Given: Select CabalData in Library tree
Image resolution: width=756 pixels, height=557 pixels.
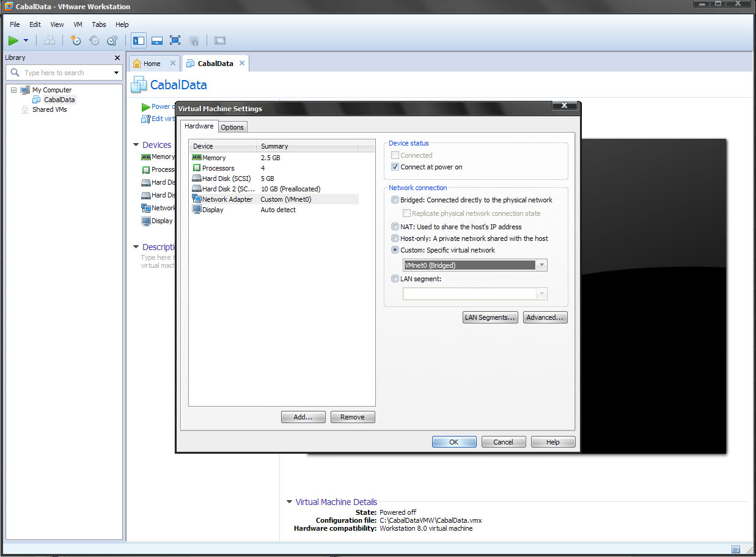Looking at the screenshot, I should [x=59, y=100].
